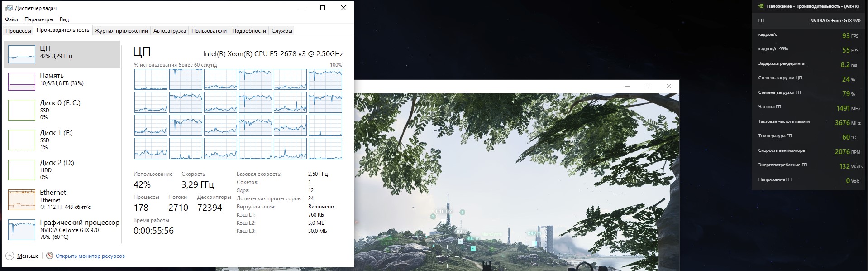Switch to the Процессы tab

click(x=18, y=31)
